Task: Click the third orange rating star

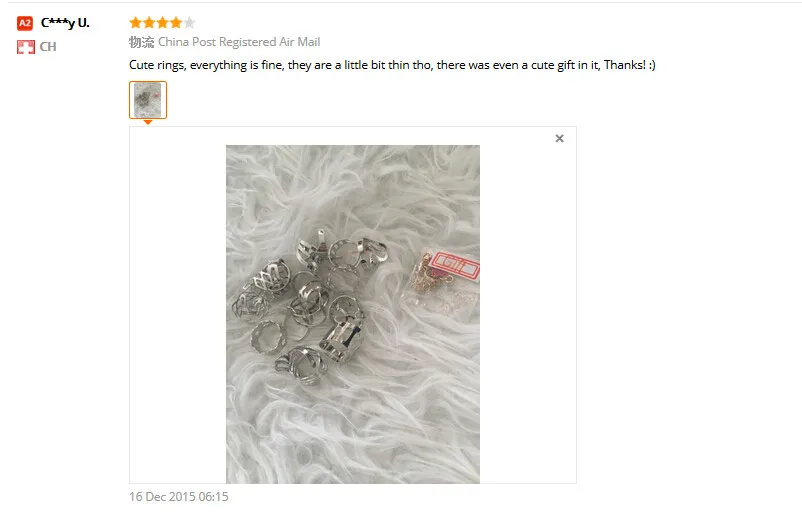Action: [162, 23]
